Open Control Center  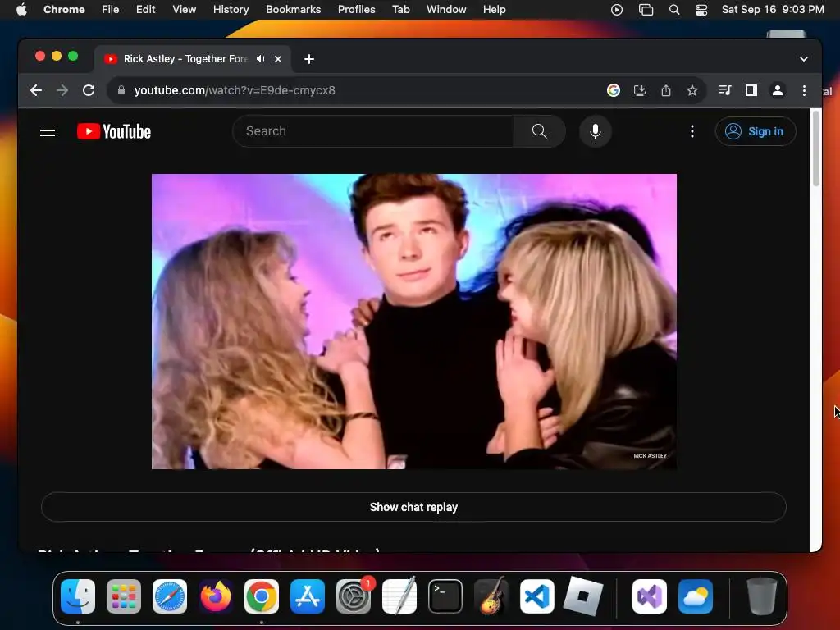[701, 10]
